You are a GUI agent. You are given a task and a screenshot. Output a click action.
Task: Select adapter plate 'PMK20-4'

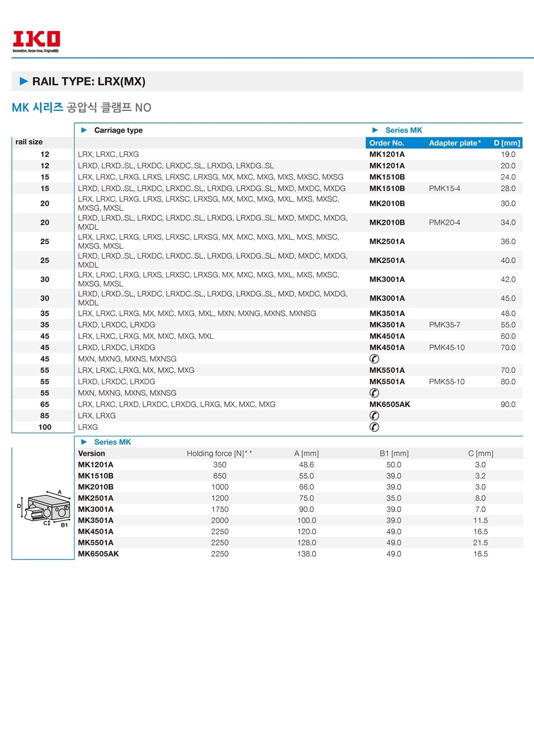pyautogui.click(x=445, y=222)
